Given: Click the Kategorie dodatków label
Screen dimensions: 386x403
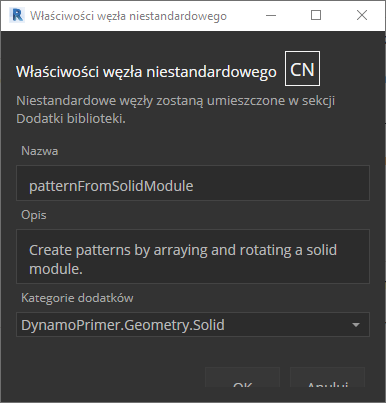Looking at the screenshot, I should tap(77, 298).
